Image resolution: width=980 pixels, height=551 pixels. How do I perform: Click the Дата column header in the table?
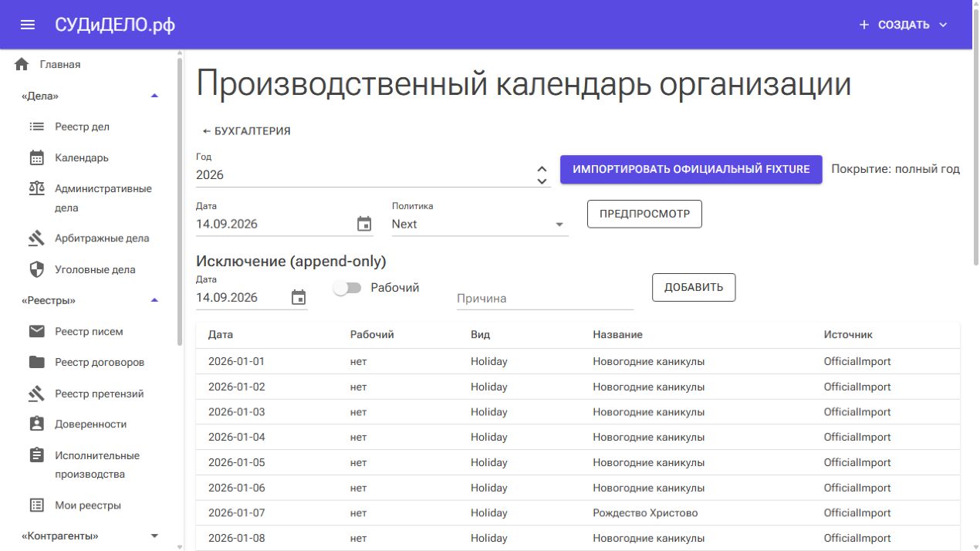click(x=221, y=335)
